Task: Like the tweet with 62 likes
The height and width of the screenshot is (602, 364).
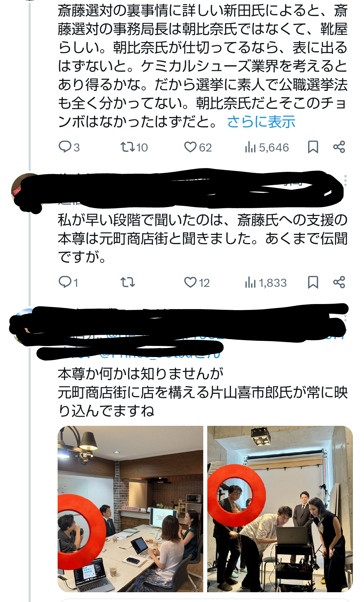Action: (x=198, y=147)
